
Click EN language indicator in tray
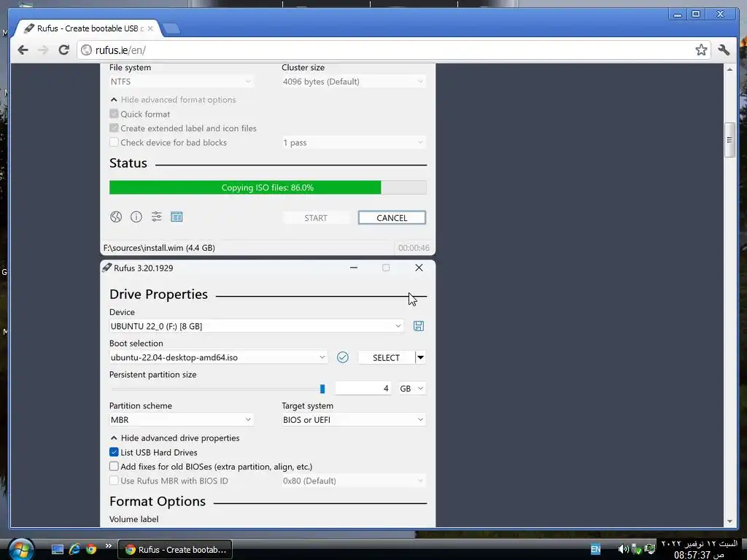595,550
